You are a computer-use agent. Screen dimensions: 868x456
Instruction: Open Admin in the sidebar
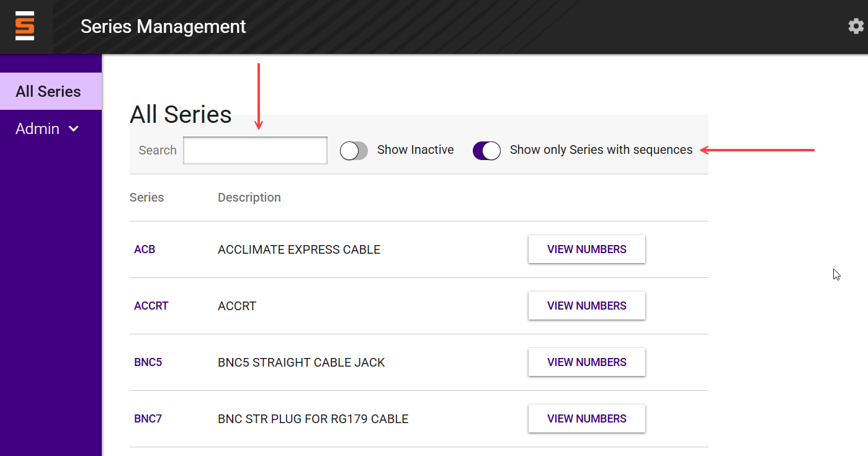pos(51,128)
